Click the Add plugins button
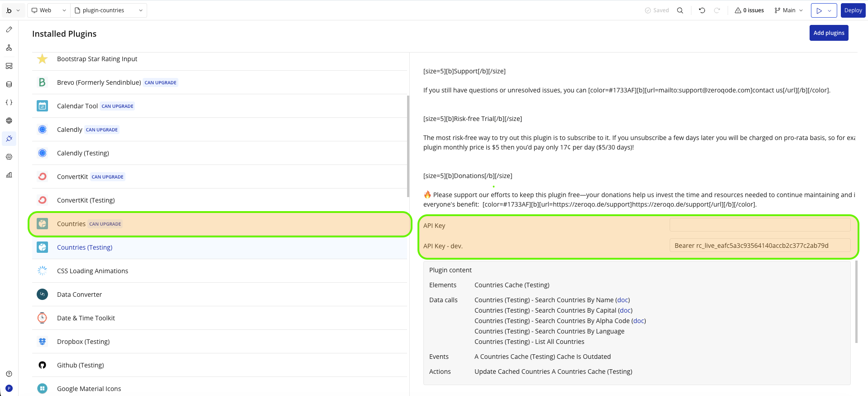The height and width of the screenshot is (396, 868). coord(829,33)
